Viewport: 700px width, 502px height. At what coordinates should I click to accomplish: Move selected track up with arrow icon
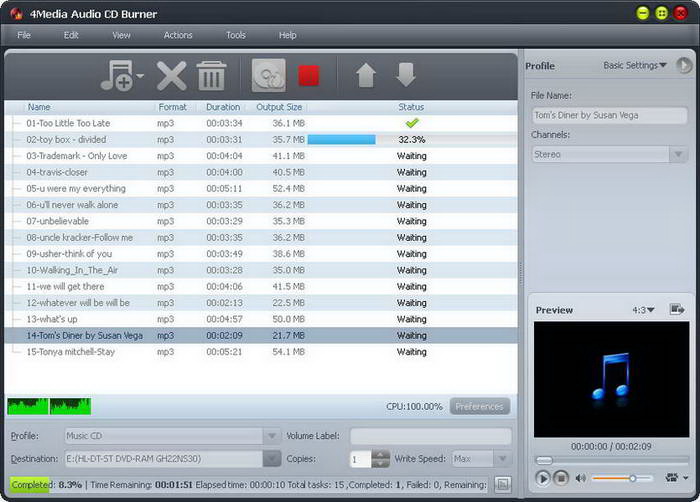tap(365, 76)
